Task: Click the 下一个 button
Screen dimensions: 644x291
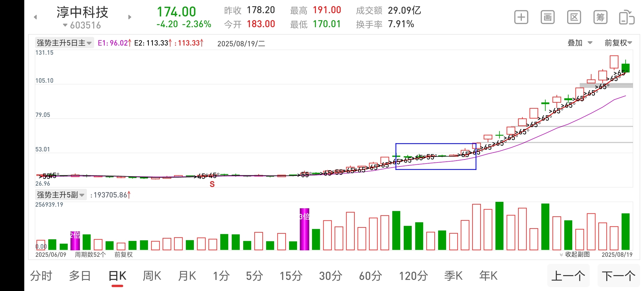Action: (618, 276)
